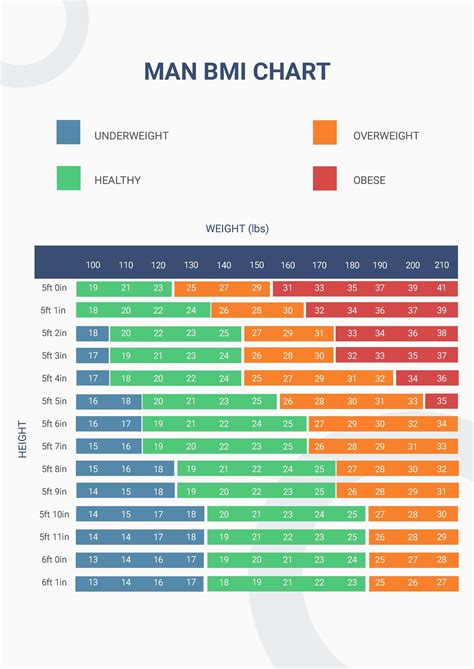474x669 pixels.
Task: Click the orange Overweight legend swatch
Action: (x=325, y=132)
